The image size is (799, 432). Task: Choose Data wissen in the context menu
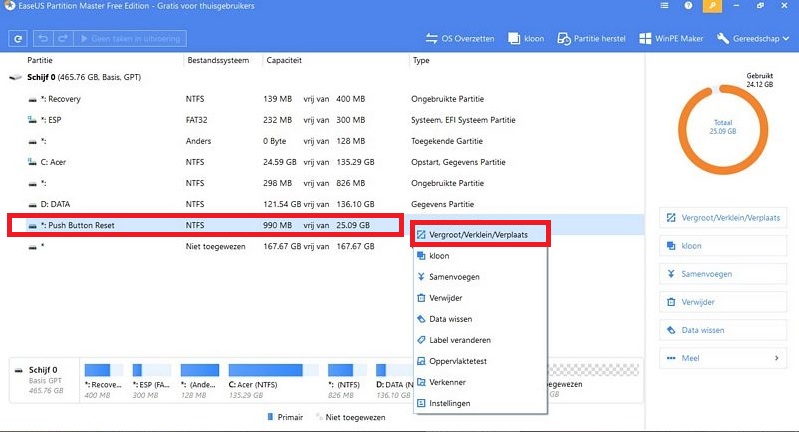coord(479,319)
